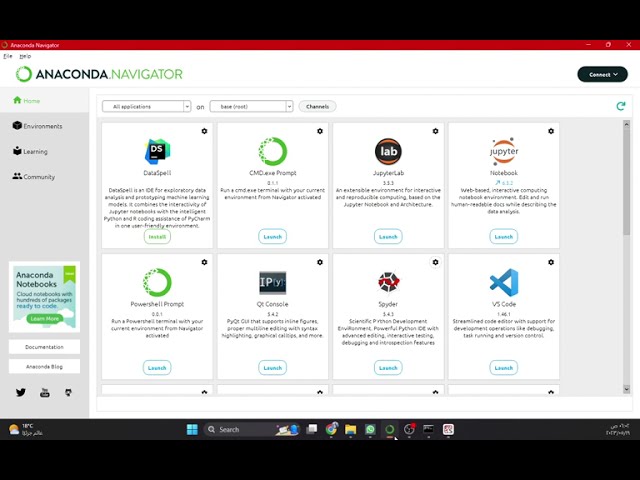The width and height of the screenshot is (640, 480).
Task: Open the Channels manager
Action: (318, 107)
